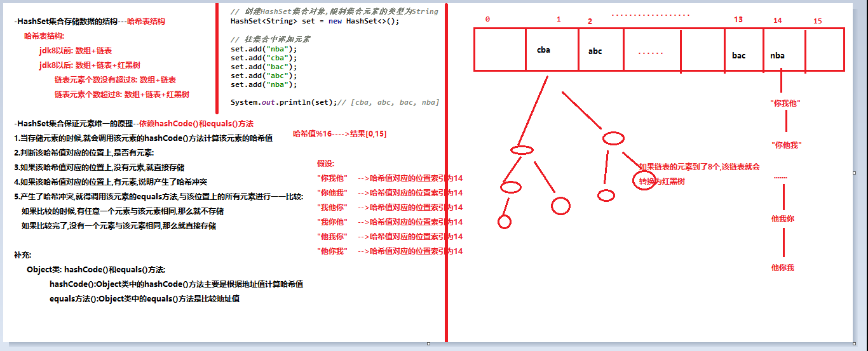Click the 'abc' array cell
The width and height of the screenshot is (868, 351).
pyautogui.click(x=600, y=50)
